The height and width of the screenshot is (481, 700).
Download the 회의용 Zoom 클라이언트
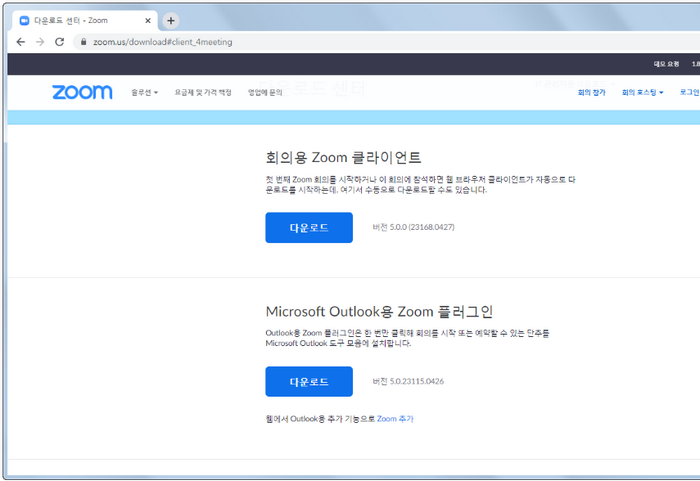309,228
